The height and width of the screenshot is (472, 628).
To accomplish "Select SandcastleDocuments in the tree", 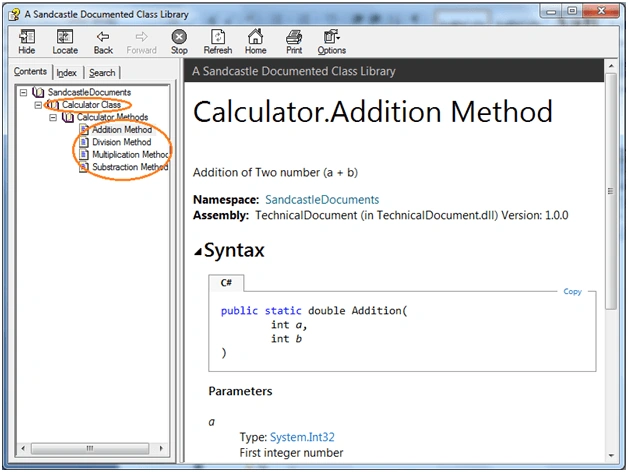I will pyautogui.click(x=89, y=92).
